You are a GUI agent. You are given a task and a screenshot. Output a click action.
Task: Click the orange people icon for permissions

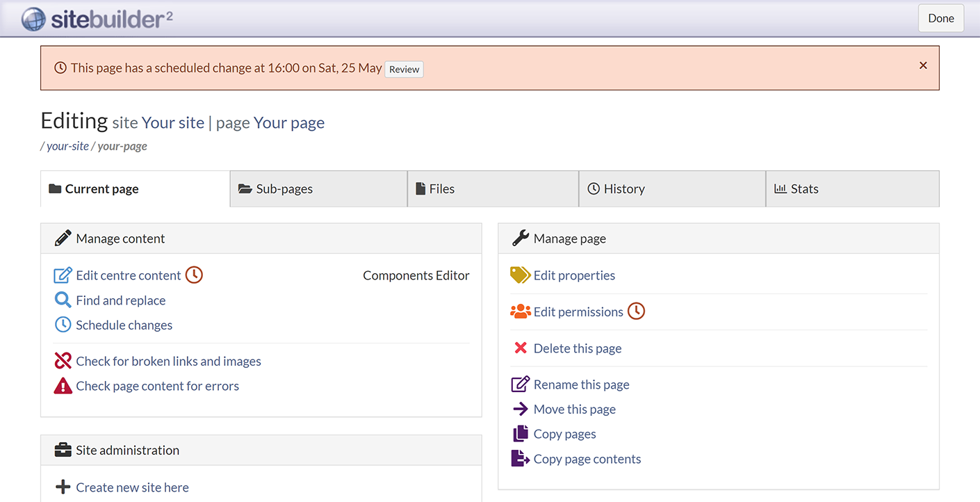(x=520, y=311)
